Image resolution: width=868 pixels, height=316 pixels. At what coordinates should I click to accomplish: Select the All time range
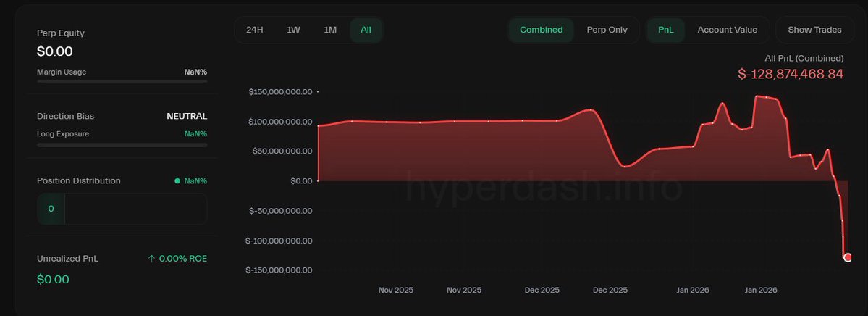click(366, 30)
